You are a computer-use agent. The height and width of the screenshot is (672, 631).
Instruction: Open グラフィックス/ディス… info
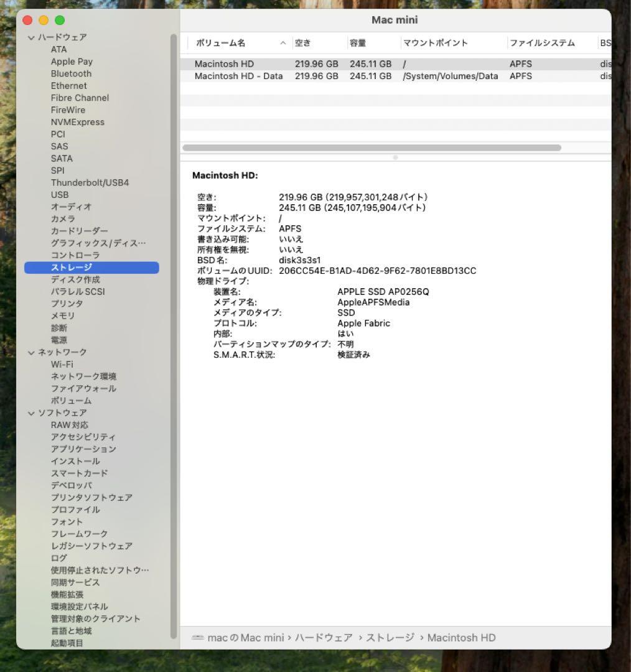coord(98,243)
